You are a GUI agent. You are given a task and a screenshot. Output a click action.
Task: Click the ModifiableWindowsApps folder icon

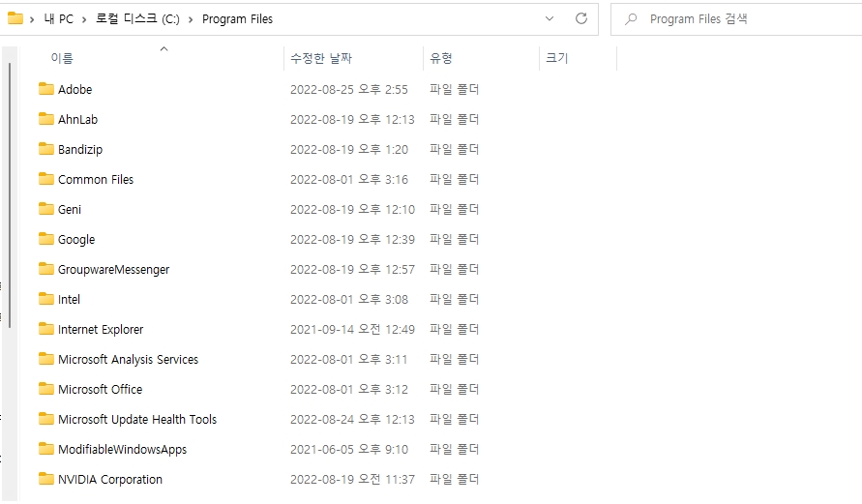coord(46,449)
